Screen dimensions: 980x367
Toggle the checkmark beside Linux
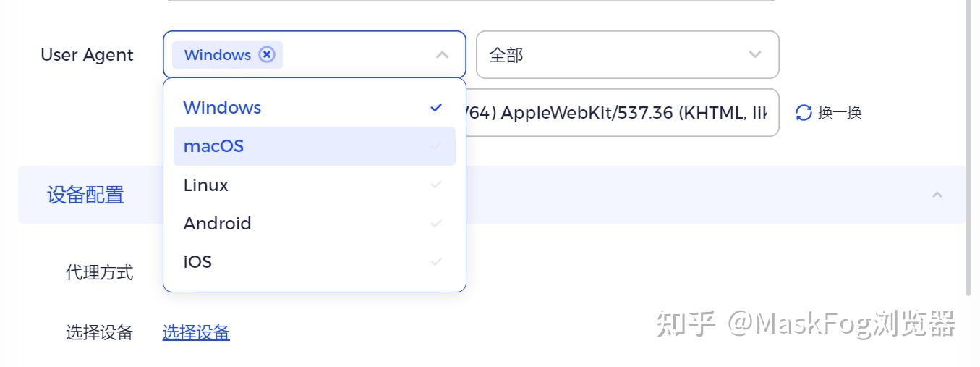pos(435,185)
